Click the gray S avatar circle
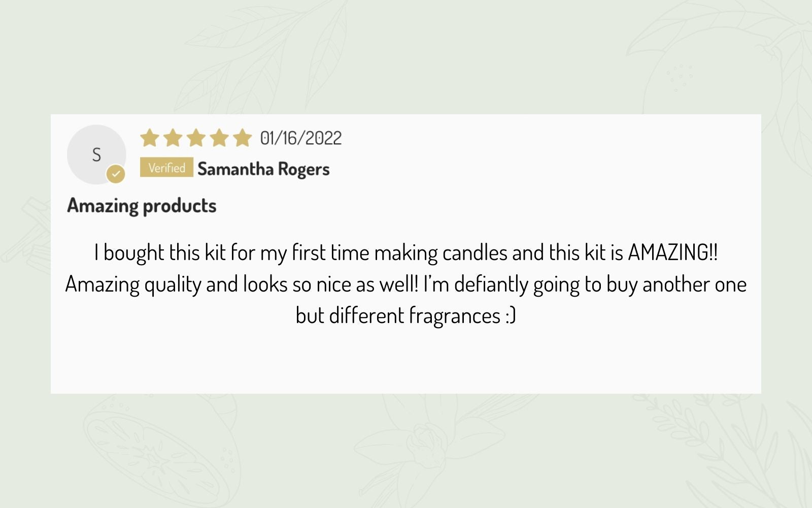Viewport: 812px width, 508px height. pos(96,154)
